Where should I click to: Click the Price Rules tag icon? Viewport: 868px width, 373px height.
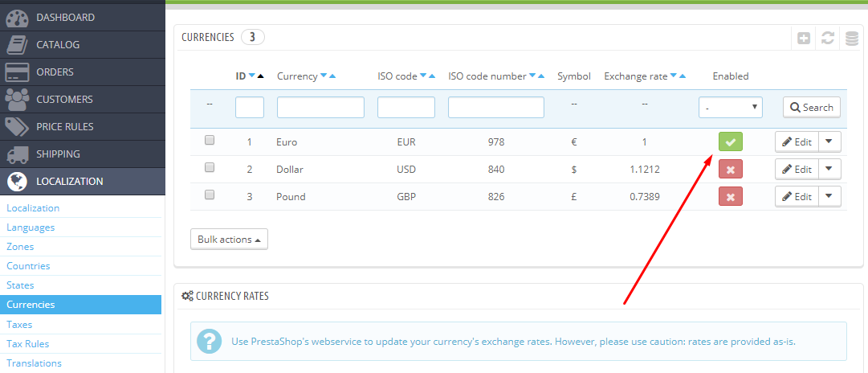(x=17, y=126)
